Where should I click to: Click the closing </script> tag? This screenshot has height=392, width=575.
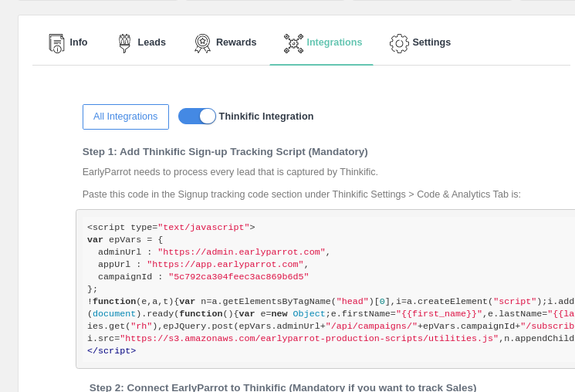coord(112,351)
